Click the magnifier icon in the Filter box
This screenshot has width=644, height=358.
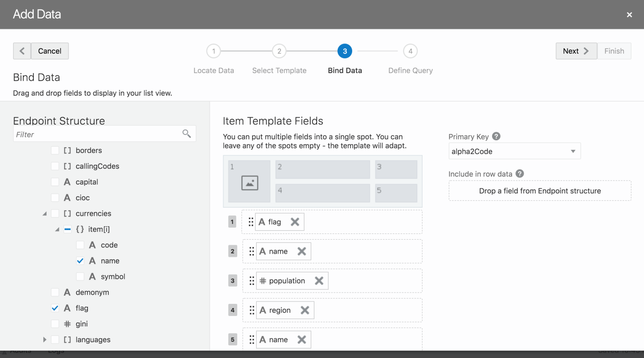tap(186, 133)
